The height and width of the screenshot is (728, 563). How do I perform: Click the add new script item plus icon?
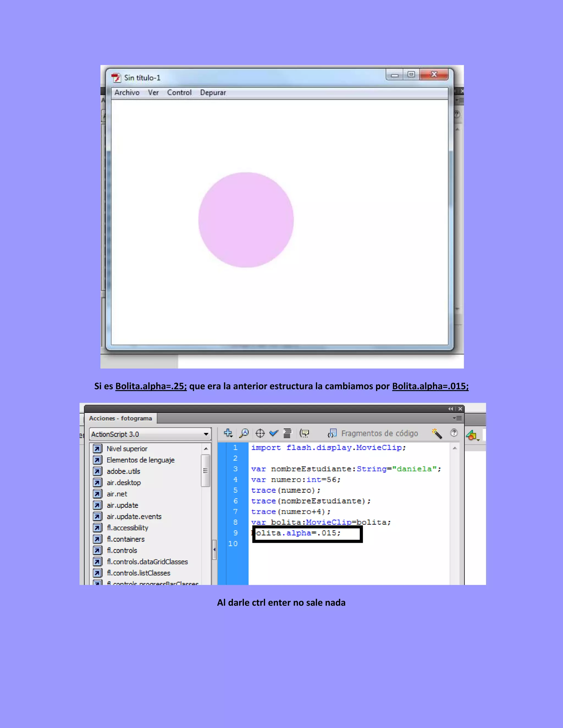pos(228,433)
